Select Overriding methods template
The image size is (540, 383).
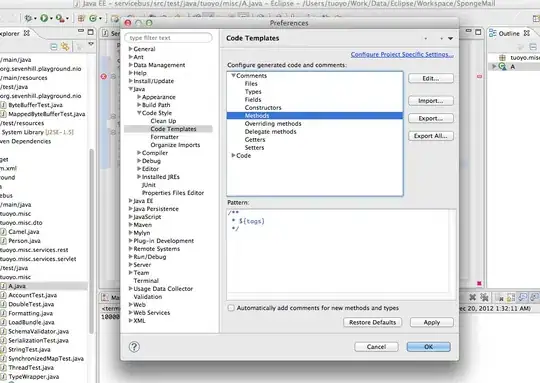(273, 124)
